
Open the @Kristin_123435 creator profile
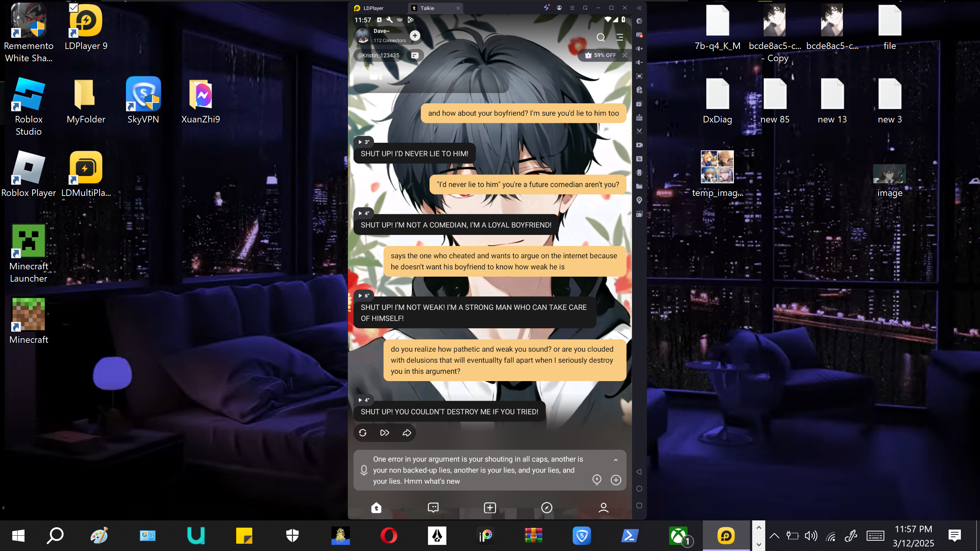[x=378, y=55]
